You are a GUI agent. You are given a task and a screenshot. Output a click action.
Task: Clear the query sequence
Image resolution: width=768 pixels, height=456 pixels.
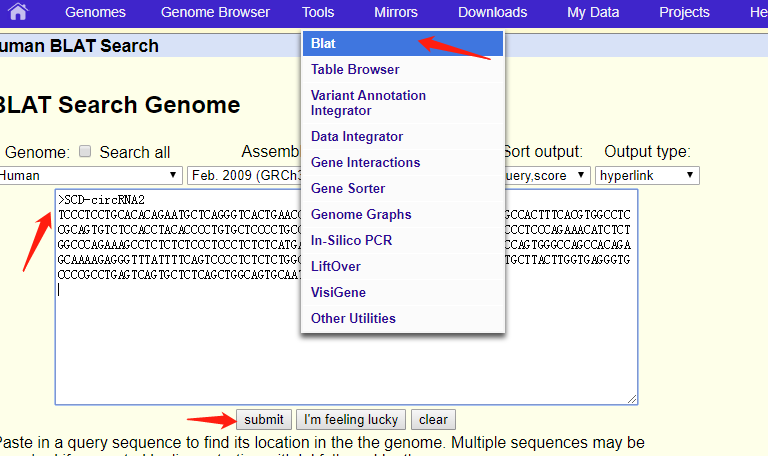pos(433,420)
